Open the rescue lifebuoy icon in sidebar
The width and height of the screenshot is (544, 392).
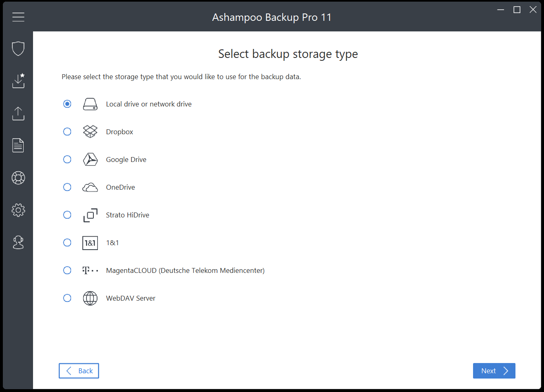(x=18, y=178)
